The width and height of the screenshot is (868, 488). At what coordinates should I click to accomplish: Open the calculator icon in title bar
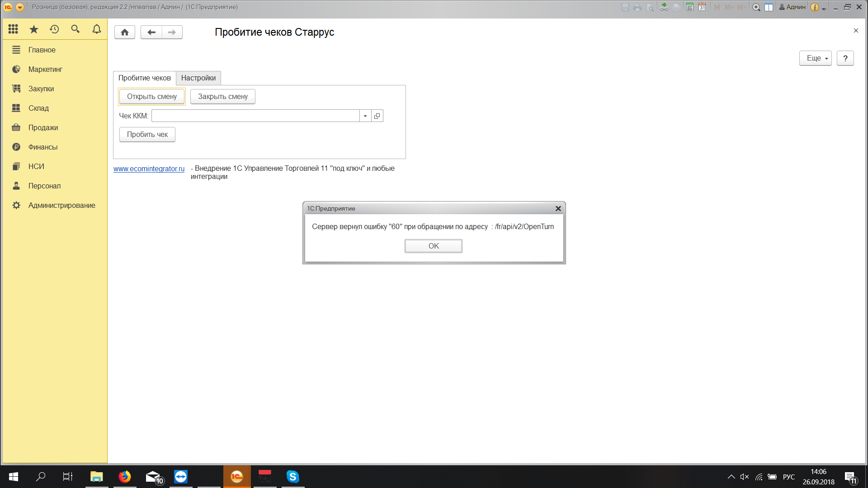690,7
